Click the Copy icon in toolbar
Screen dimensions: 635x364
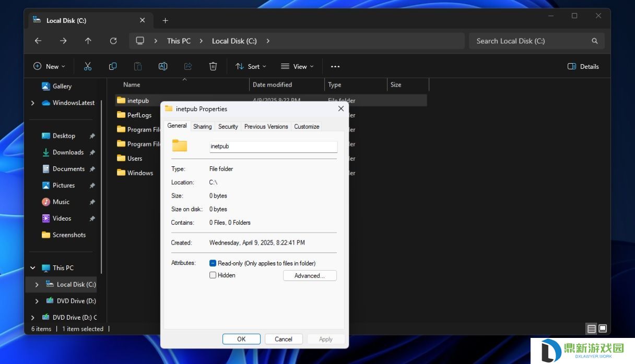(113, 66)
